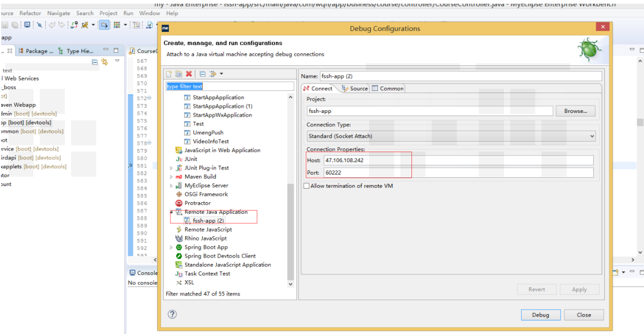
Task: Close the dialog with the Close button
Action: tap(584, 315)
